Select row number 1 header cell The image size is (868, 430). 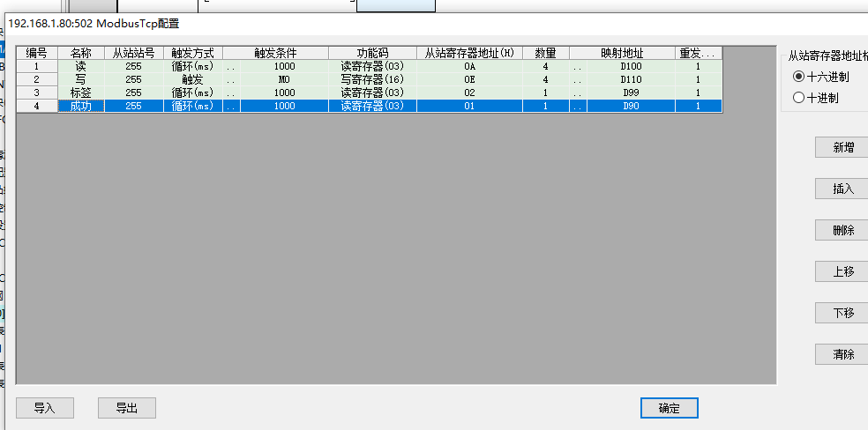(x=37, y=66)
